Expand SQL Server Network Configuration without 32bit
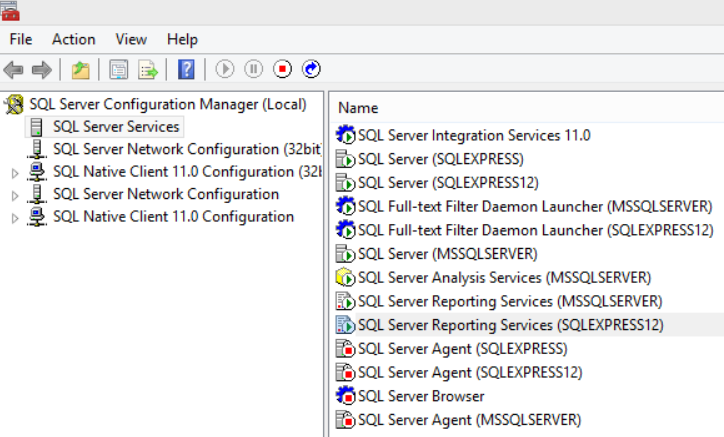724x437 pixels. click(15, 195)
